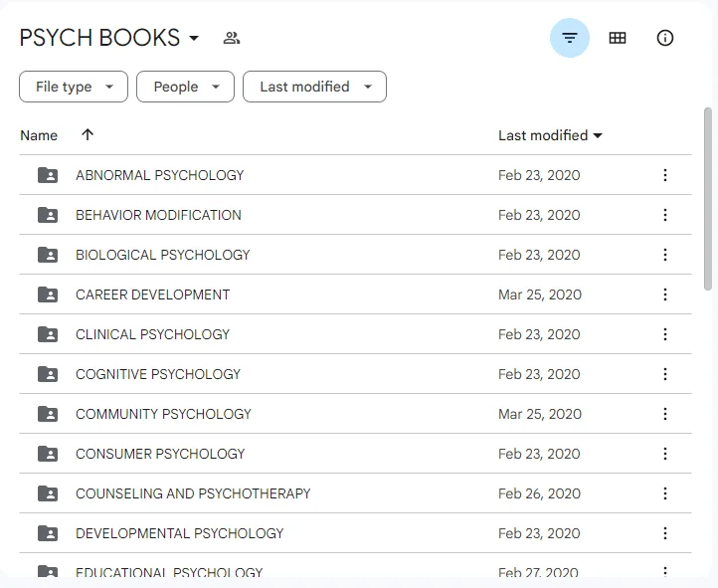Open more actions for BIOLOGICAL PSYCHOLOGY
Screen dimensions: 718x588
665,255
